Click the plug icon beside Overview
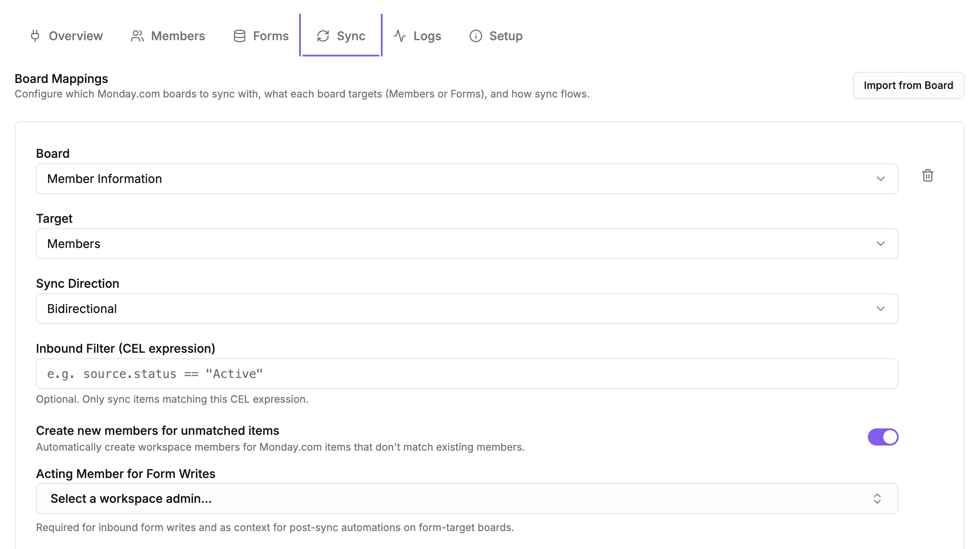The height and width of the screenshot is (549, 980). (x=35, y=36)
